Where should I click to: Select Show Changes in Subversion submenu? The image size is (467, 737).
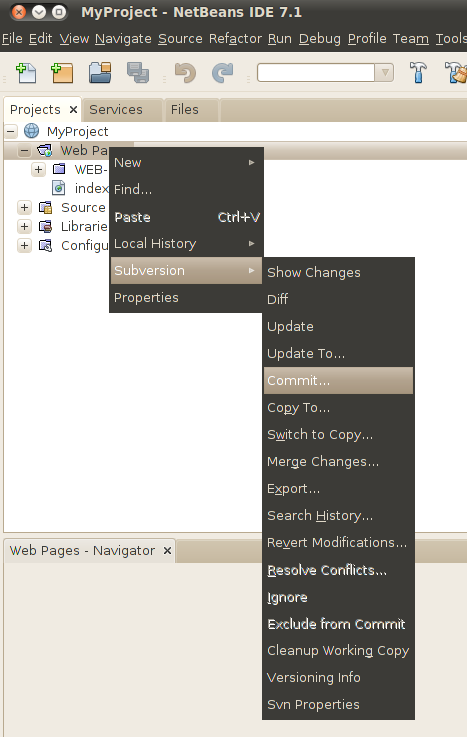click(338, 273)
